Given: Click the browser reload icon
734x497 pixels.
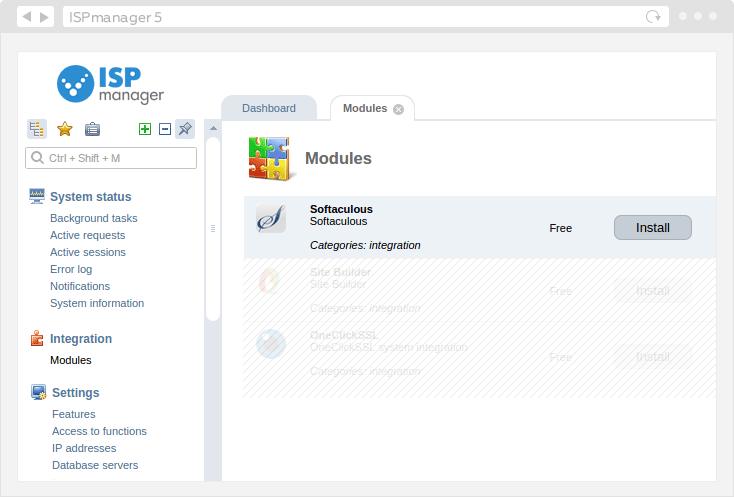Looking at the screenshot, I should (x=654, y=17).
